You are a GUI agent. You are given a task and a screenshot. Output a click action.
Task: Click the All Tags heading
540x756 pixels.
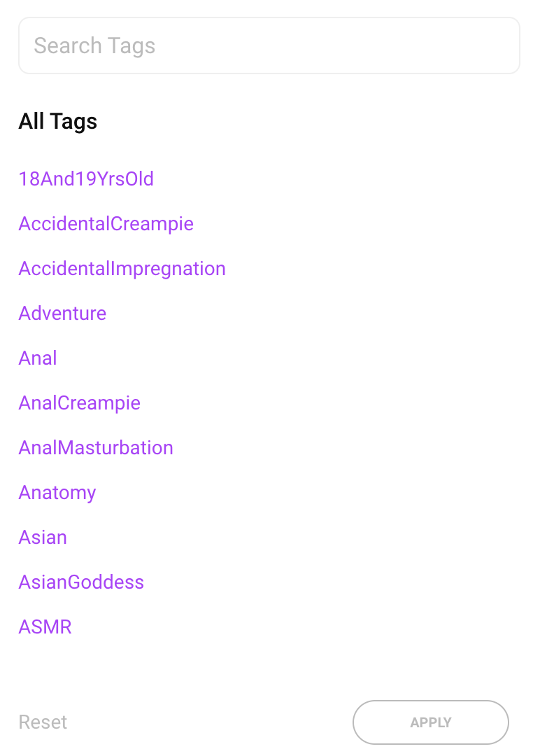coord(57,122)
